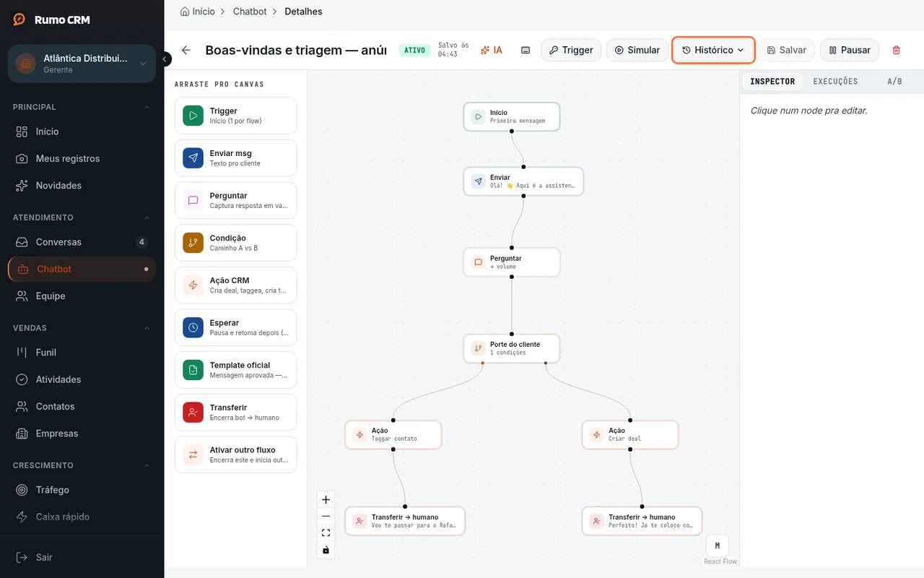
Task: Select the red Transferir palette block
Action: point(235,412)
